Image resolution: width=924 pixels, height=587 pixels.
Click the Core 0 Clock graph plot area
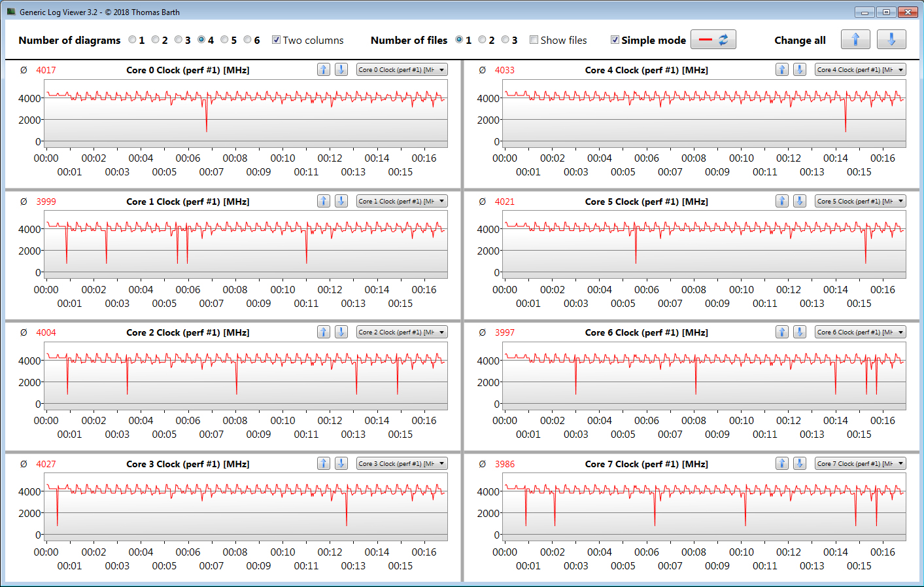[x=246, y=113]
